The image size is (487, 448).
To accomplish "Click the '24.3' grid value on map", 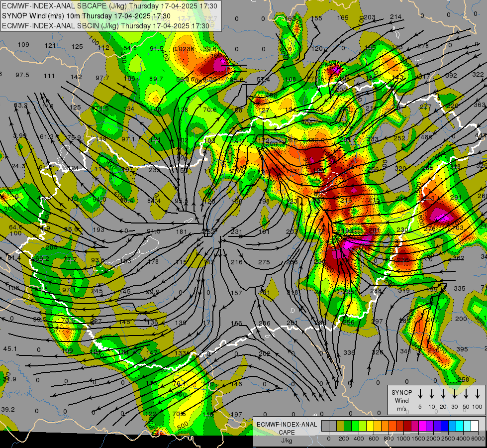I will (x=18, y=166).
